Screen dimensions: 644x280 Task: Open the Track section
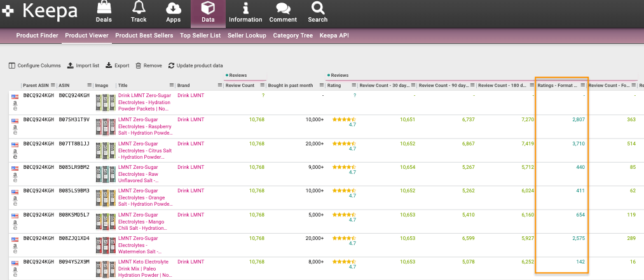[139, 11]
